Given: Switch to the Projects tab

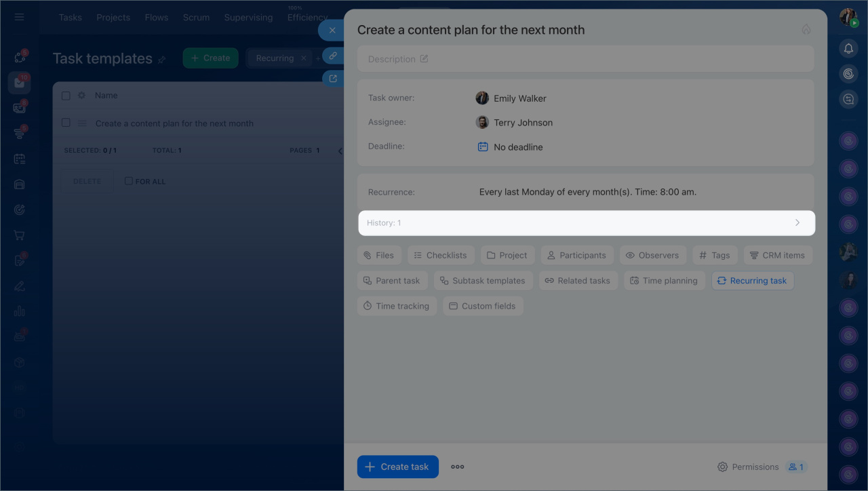Looking at the screenshot, I should 113,18.
